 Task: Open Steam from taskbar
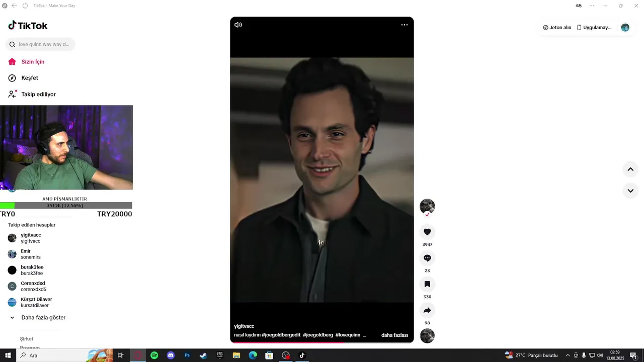[203, 355]
